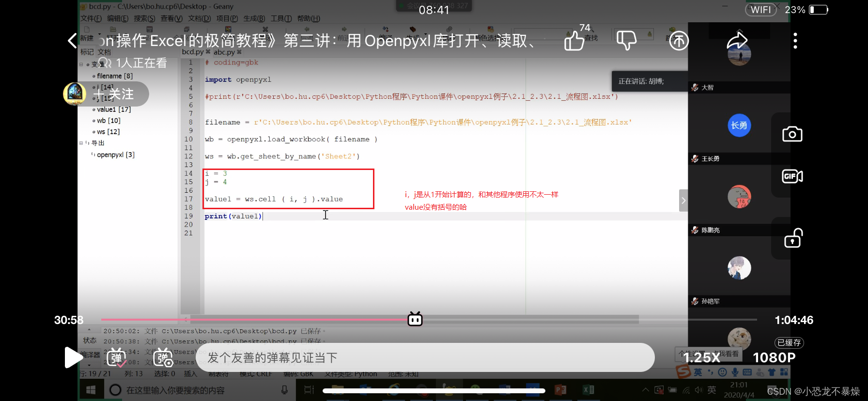Screen dimensions: 868x401
Task: Open the 生成(B) menu in Geany
Action: click(x=254, y=18)
